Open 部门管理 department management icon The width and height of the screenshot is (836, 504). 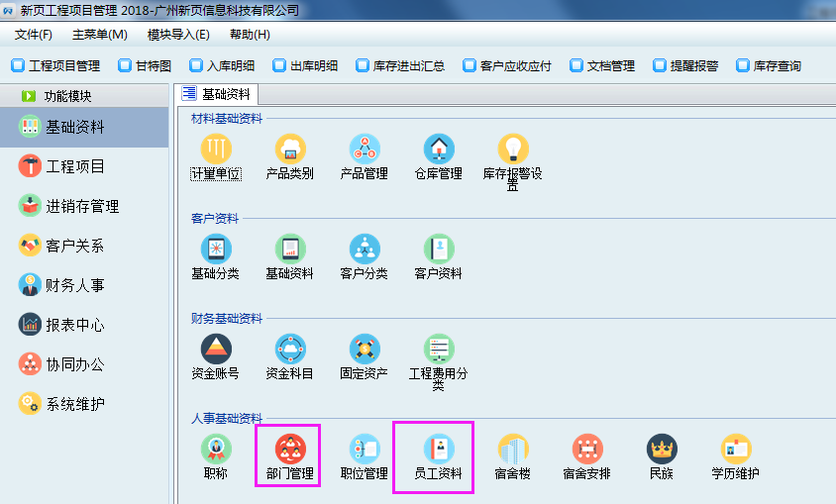coord(290,449)
